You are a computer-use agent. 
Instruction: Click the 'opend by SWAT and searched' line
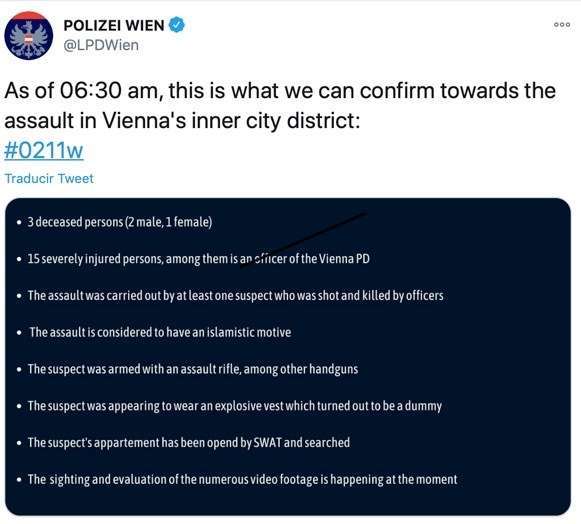click(x=189, y=442)
